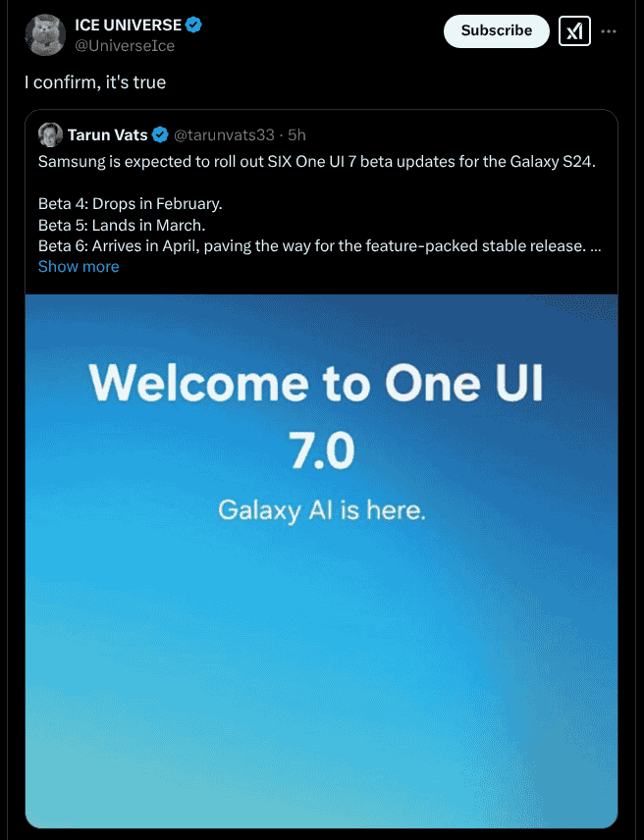Image resolution: width=644 pixels, height=840 pixels.
Task: Open ICE UNIVERSE profile avatar
Action: (45, 34)
